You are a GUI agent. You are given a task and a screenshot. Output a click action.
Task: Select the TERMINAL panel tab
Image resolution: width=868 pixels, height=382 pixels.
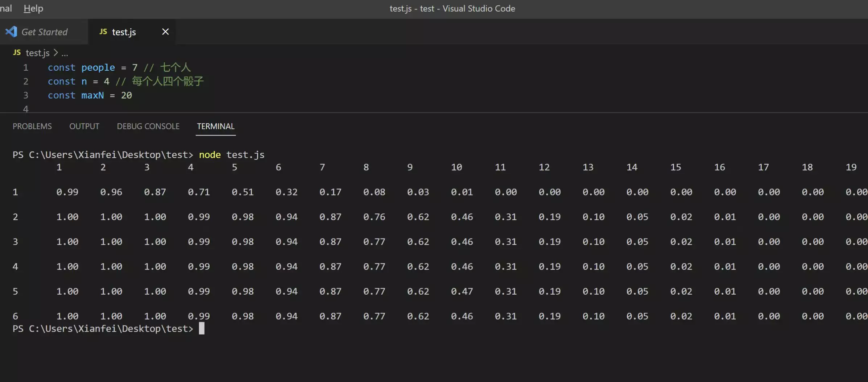[x=216, y=126]
